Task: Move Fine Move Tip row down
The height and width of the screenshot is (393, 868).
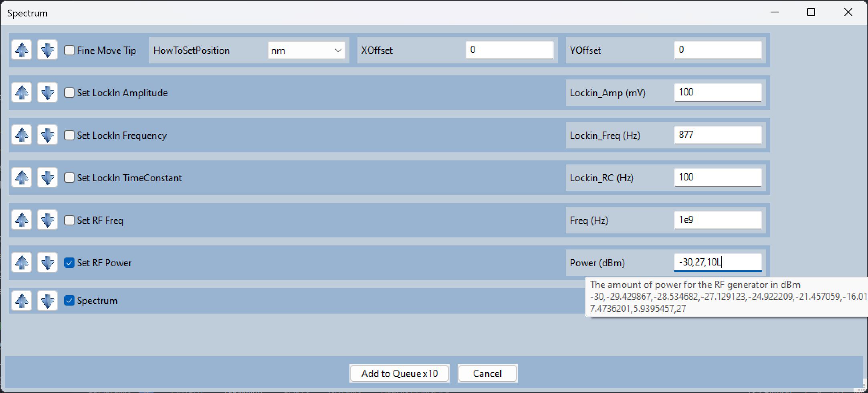Action: pyautogui.click(x=47, y=50)
